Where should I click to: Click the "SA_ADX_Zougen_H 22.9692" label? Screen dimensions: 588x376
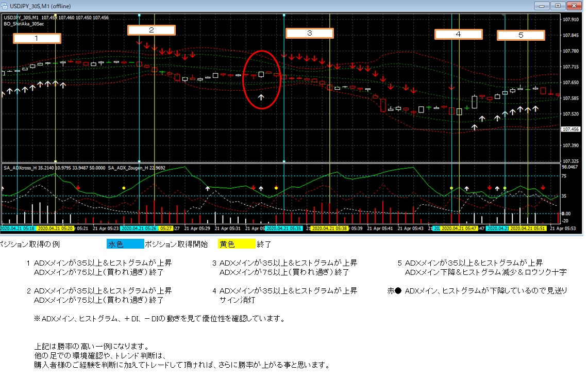137,168
